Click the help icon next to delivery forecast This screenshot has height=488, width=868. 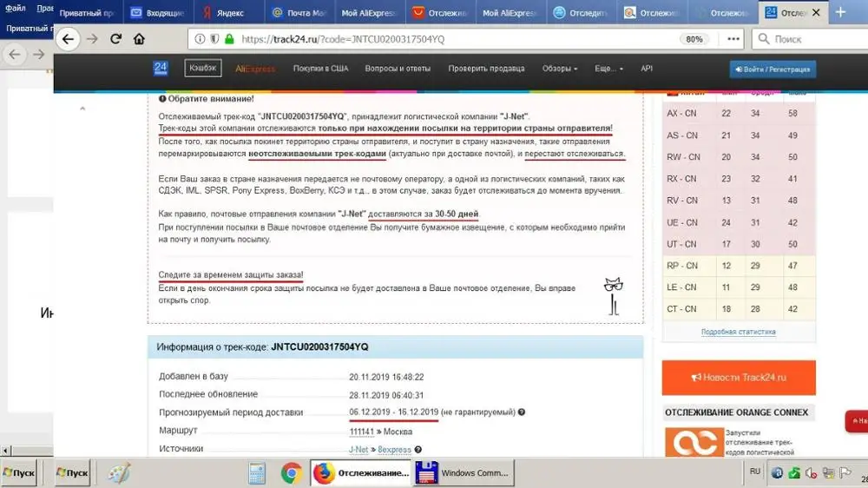[x=522, y=412]
